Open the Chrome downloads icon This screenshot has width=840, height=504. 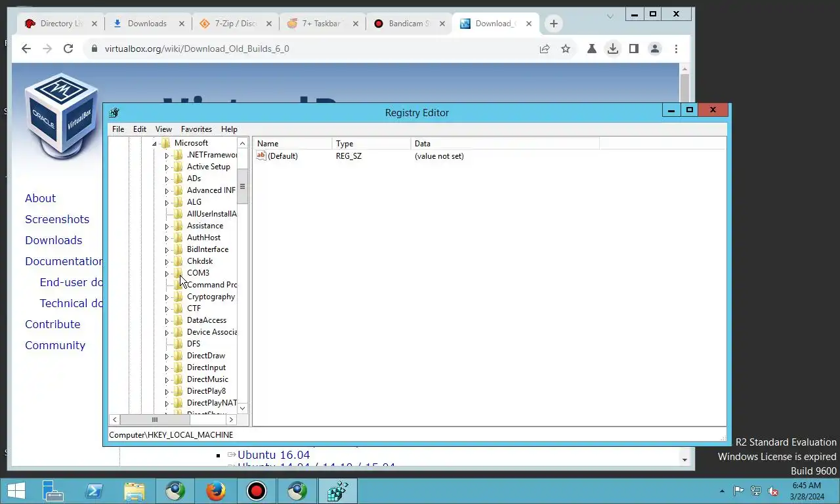point(612,49)
